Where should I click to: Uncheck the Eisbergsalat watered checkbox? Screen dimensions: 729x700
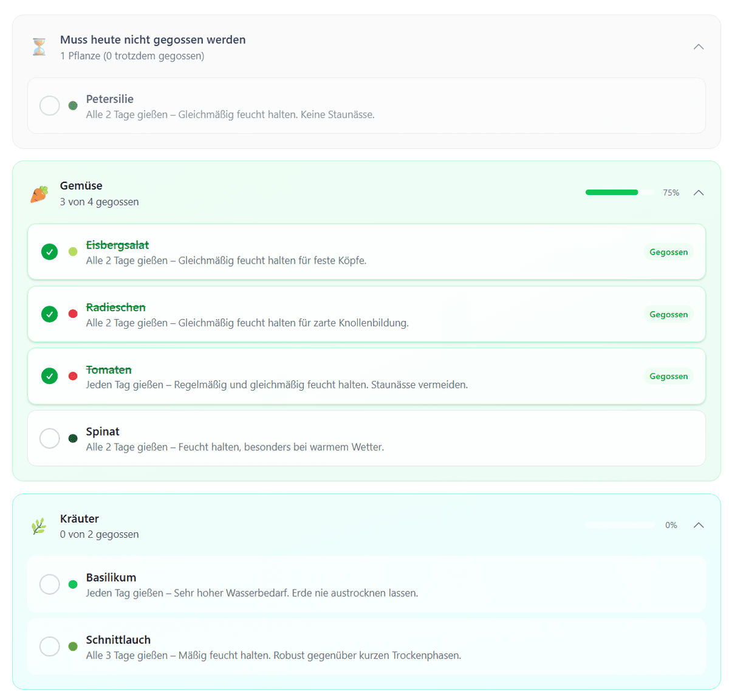50,252
